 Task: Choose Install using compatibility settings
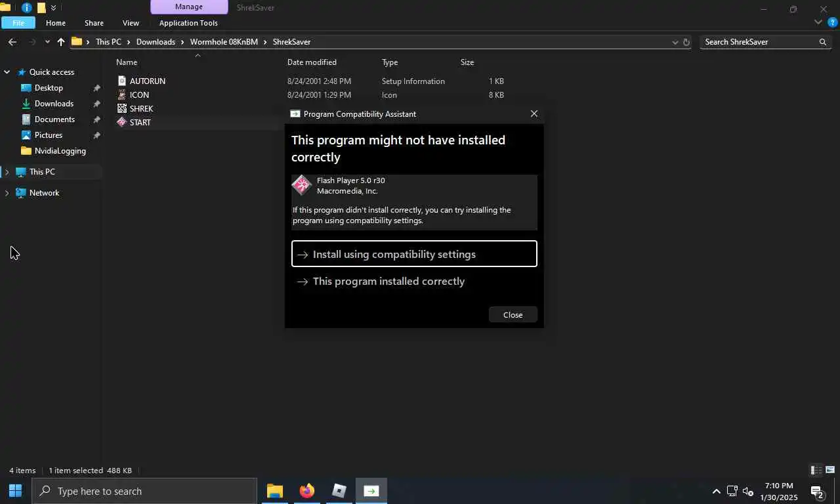point(414,254)
